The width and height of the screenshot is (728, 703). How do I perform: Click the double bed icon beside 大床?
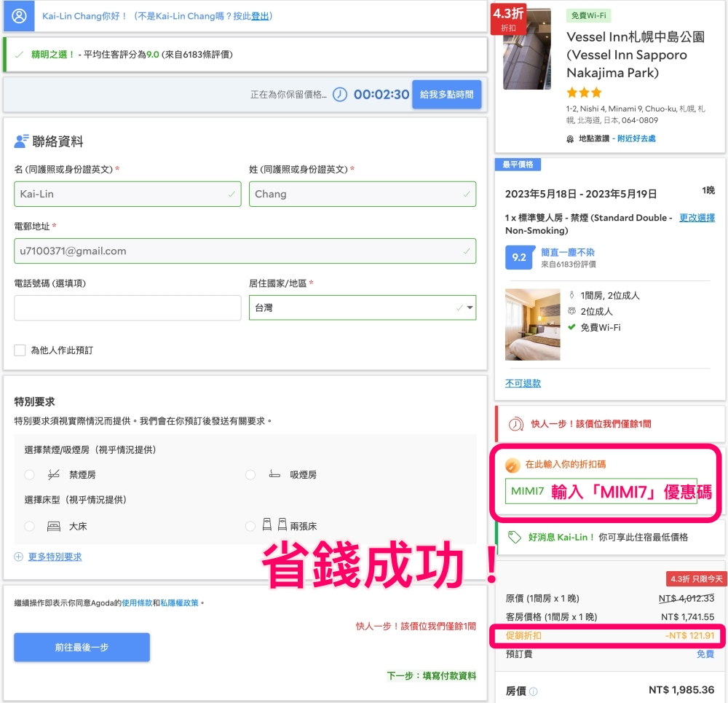tap(54, 527)
